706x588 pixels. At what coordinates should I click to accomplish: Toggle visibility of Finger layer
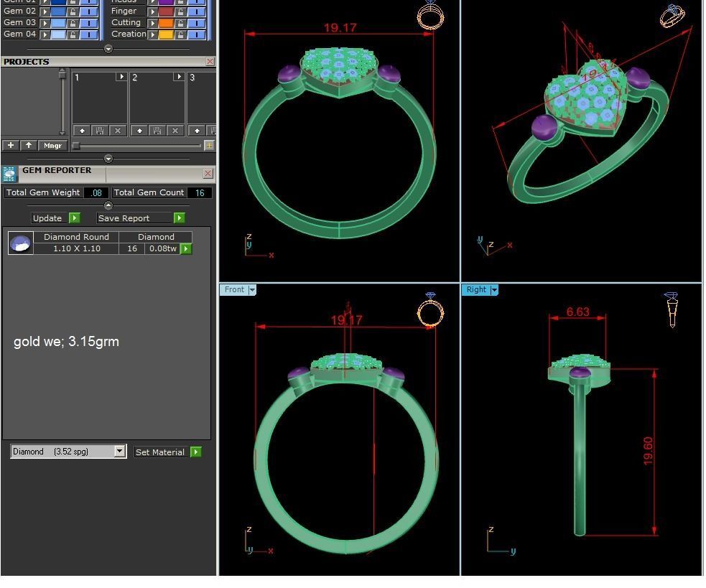(x=197, y=11)
